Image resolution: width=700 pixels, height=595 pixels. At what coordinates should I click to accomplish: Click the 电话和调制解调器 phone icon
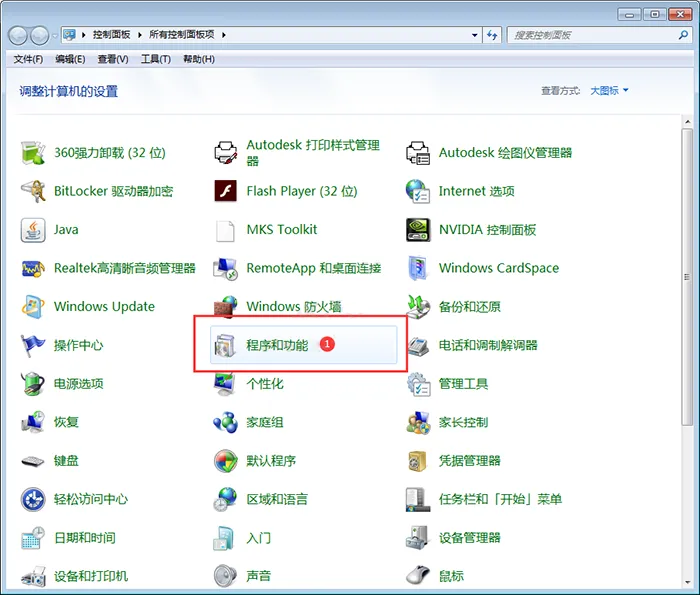tap(418, 345)
